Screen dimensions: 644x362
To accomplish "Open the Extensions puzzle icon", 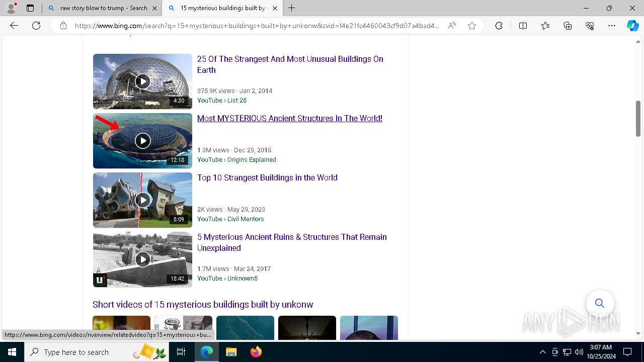I will coord(499,26).
